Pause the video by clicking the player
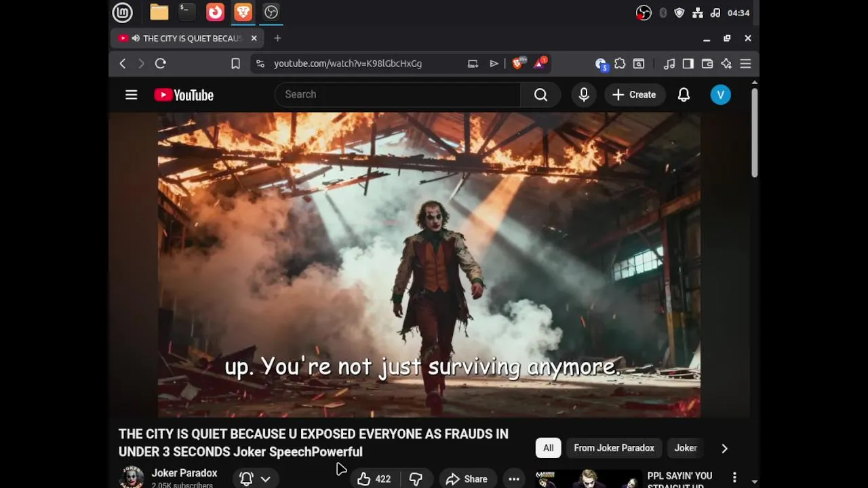868x488 pixels. pos(429,264)
